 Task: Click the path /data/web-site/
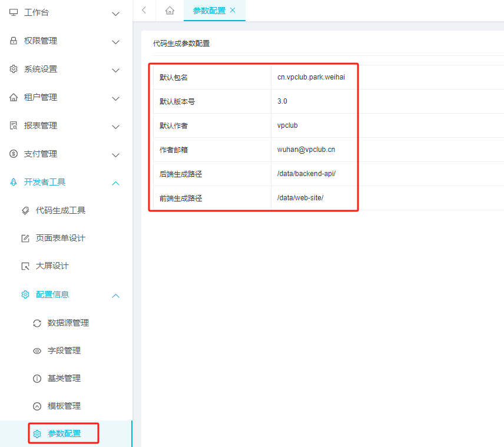(x=300, y=198)
